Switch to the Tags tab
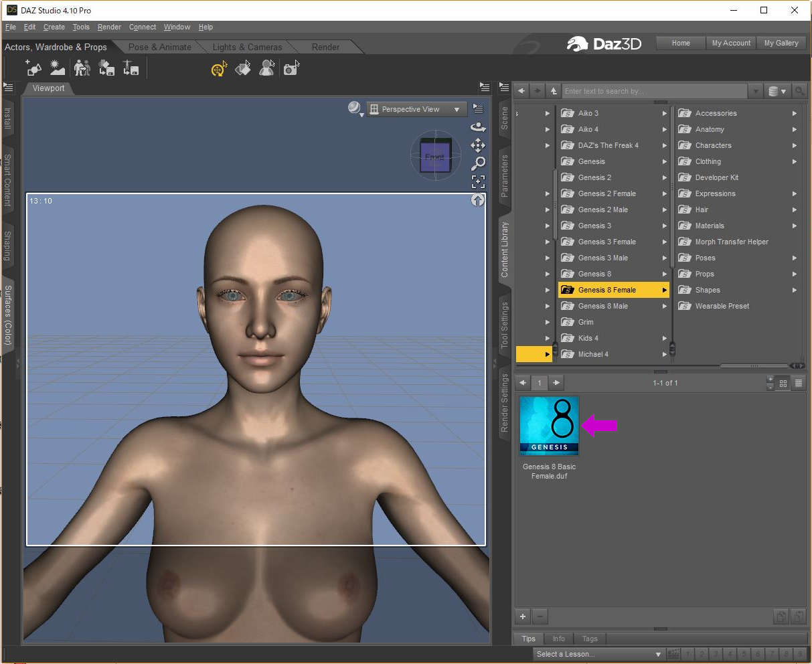Screen dimensions: 812x664 coord(590,639)
